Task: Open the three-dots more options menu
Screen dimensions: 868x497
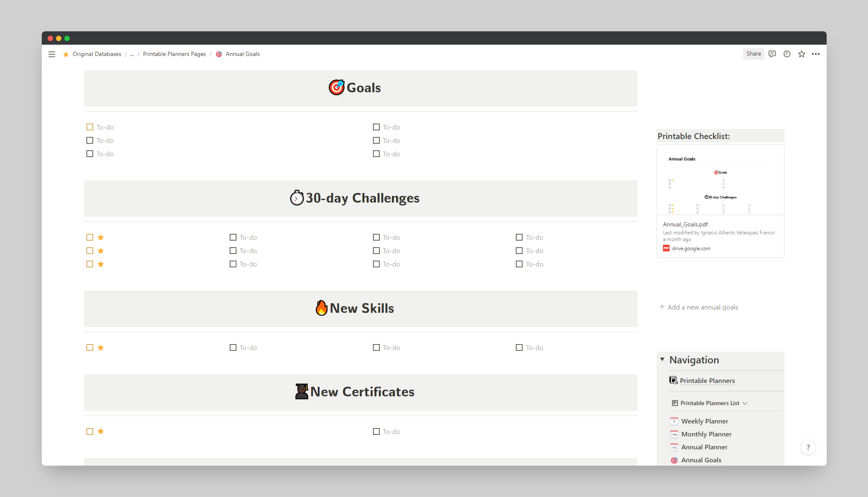Action: tap(815, 54)
